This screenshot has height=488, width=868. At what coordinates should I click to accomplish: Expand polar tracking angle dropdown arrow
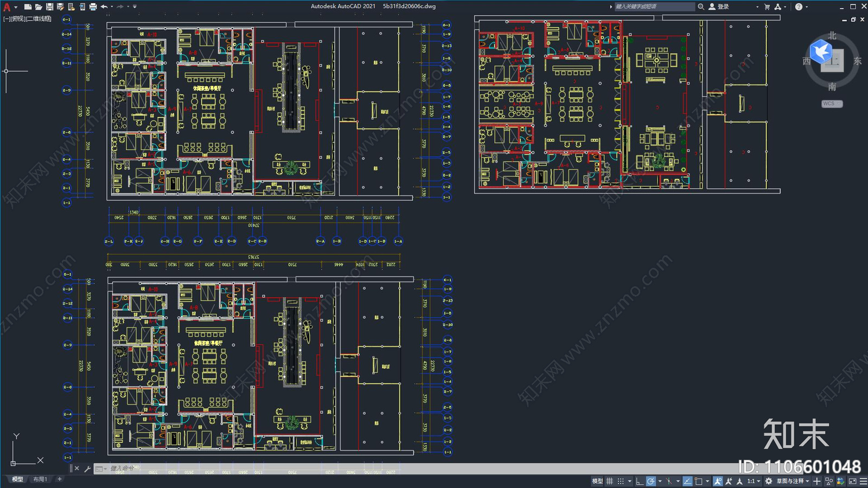660,481
